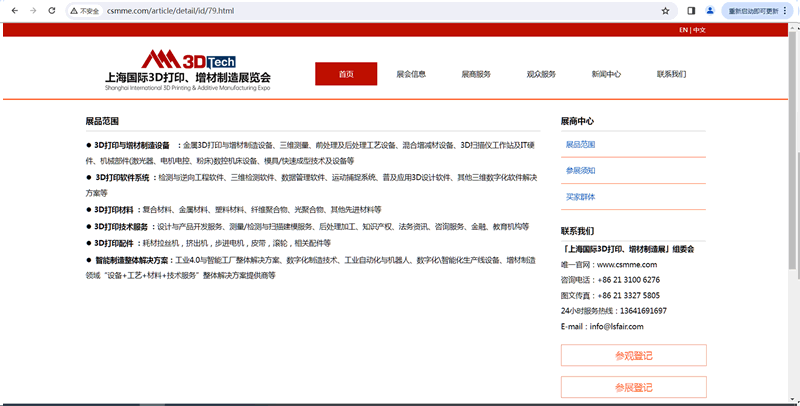Open 参展须知 sidebar link

pyautogui.click(x=581, y=170)
